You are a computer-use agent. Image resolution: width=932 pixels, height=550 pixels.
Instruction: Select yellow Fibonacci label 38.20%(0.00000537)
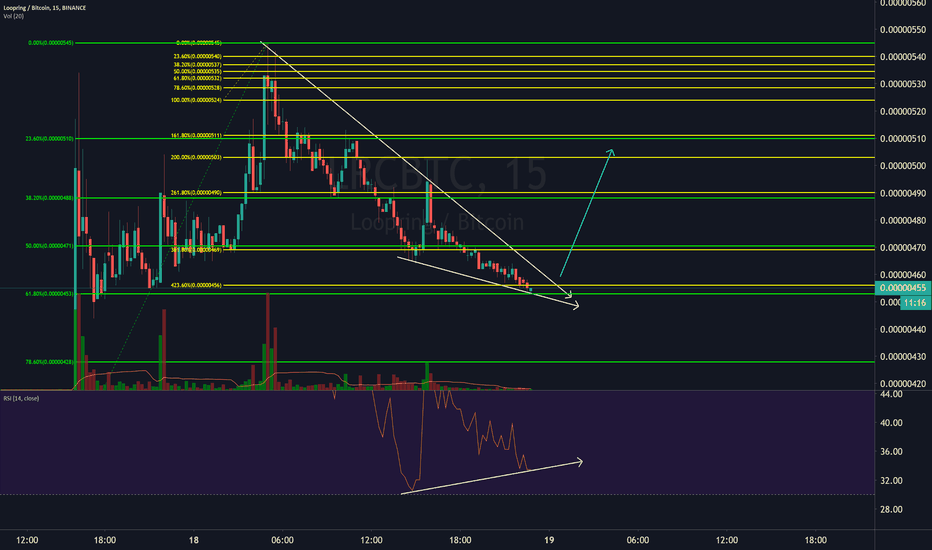pos(198,64)
